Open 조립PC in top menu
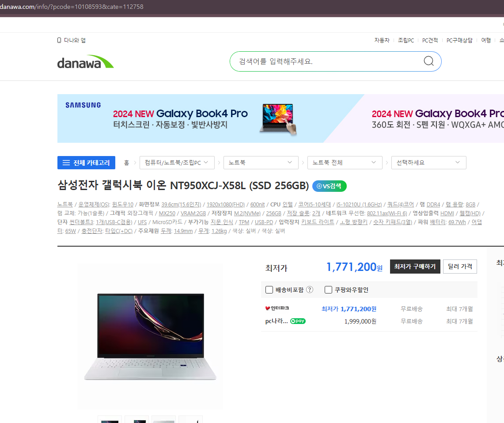 pos(406,40)
